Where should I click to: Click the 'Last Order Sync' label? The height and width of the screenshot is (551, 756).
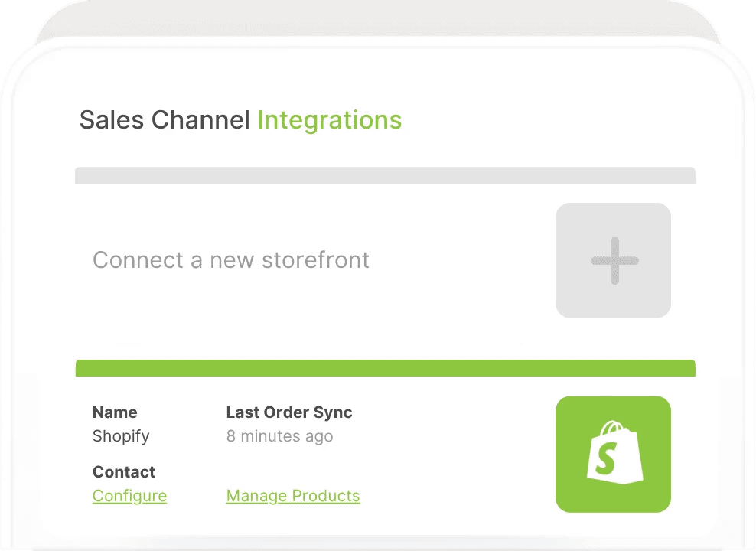click(x=289, y=412)
